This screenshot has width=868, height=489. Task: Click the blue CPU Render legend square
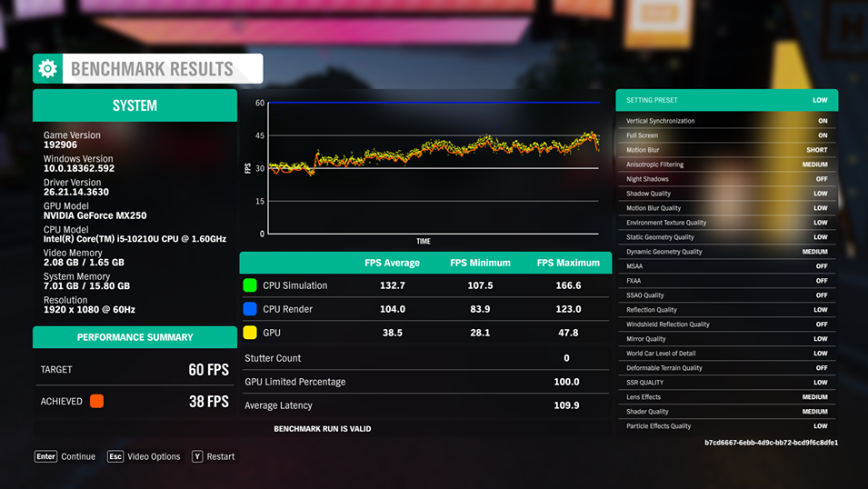pos(250,309)
